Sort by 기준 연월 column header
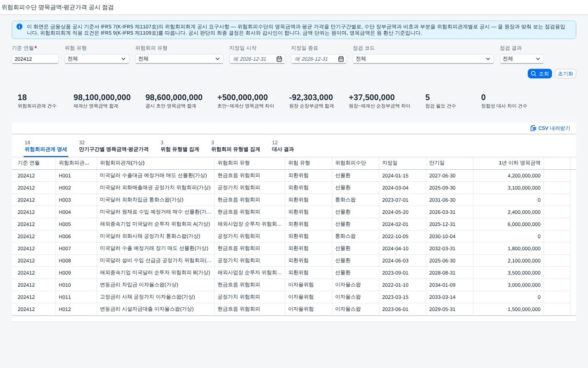Screen dimensions: 588x368 pyautogui.click(x=34, y=163)
